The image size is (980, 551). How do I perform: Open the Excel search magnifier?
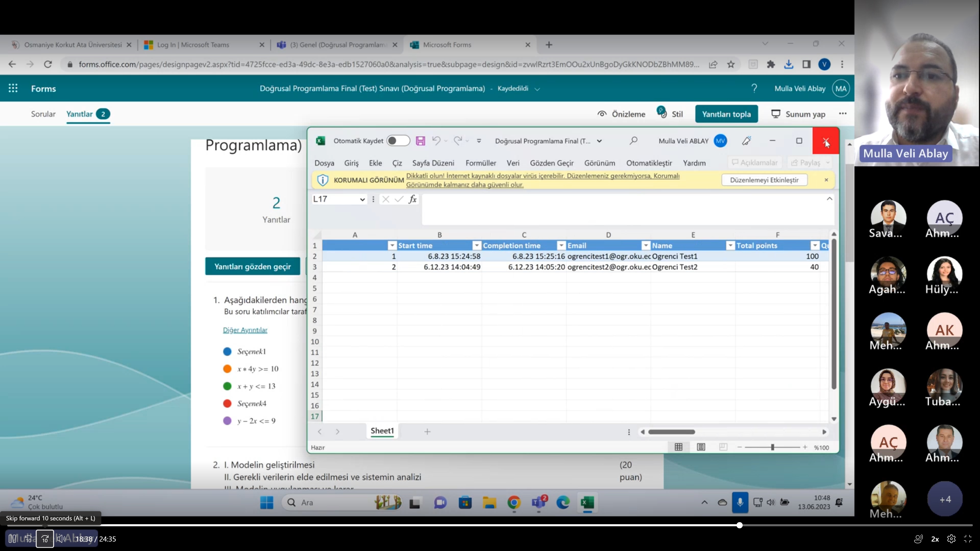(633, 141)
